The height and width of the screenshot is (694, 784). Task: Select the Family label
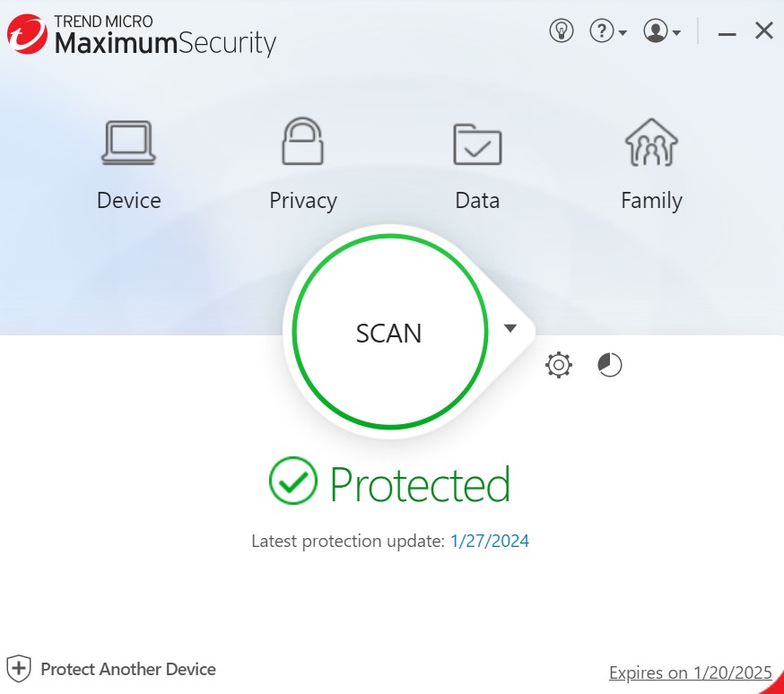(x=651, y=201)
